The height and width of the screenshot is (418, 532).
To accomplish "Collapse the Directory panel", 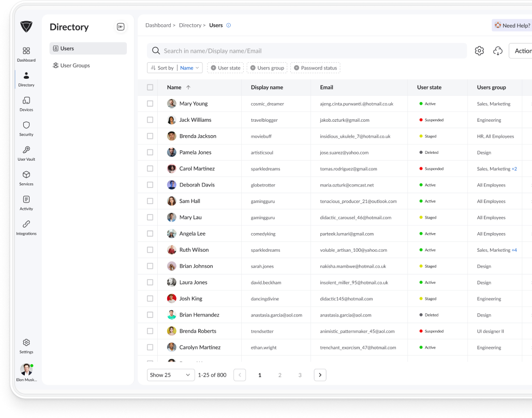I will 121,27.
